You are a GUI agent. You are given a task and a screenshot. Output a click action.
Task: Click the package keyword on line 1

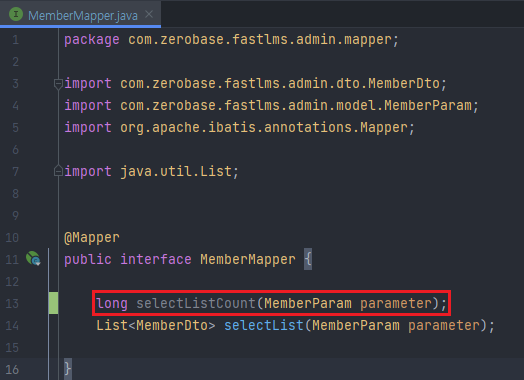pyautogui.click(x=92, y=40)
